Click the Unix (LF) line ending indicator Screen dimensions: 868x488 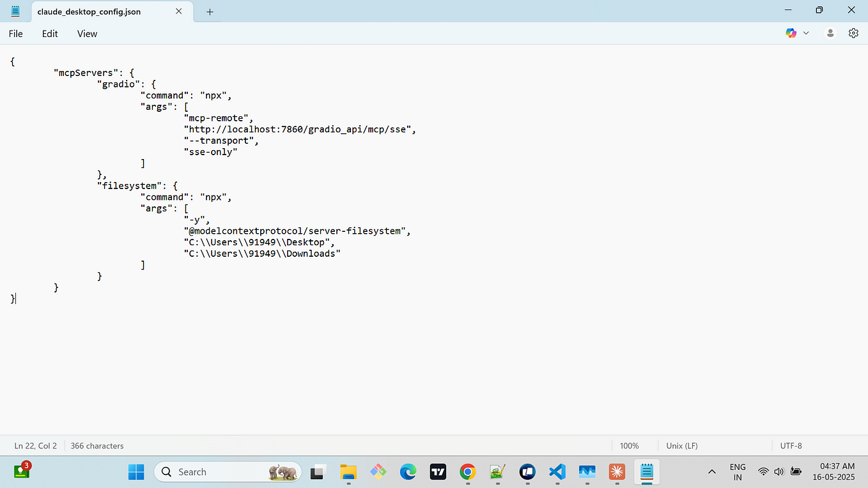(x=682, y=446)
